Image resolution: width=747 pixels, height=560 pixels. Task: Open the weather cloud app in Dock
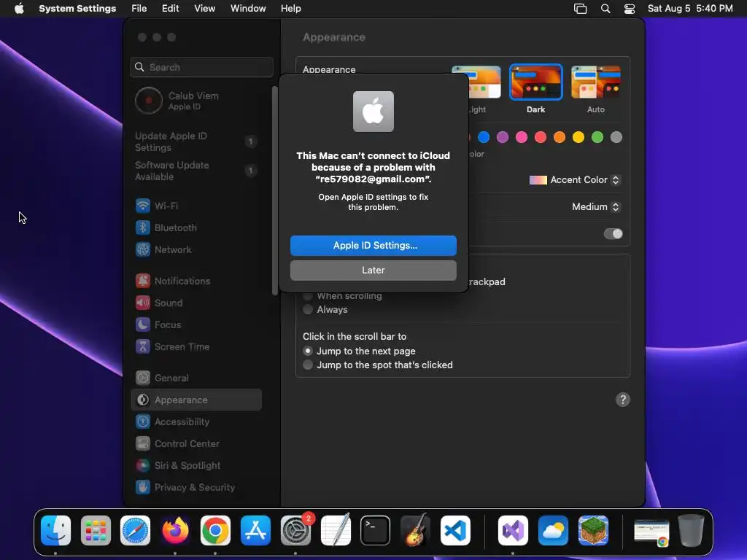553,530
